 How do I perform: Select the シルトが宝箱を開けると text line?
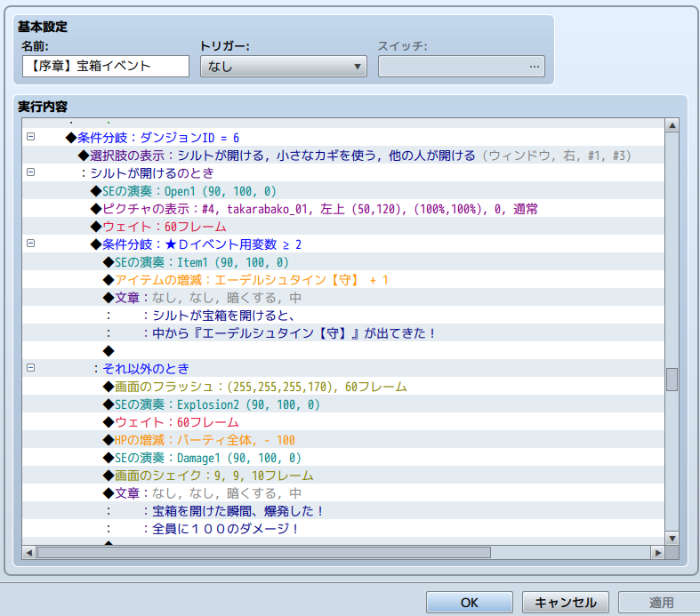342,316
